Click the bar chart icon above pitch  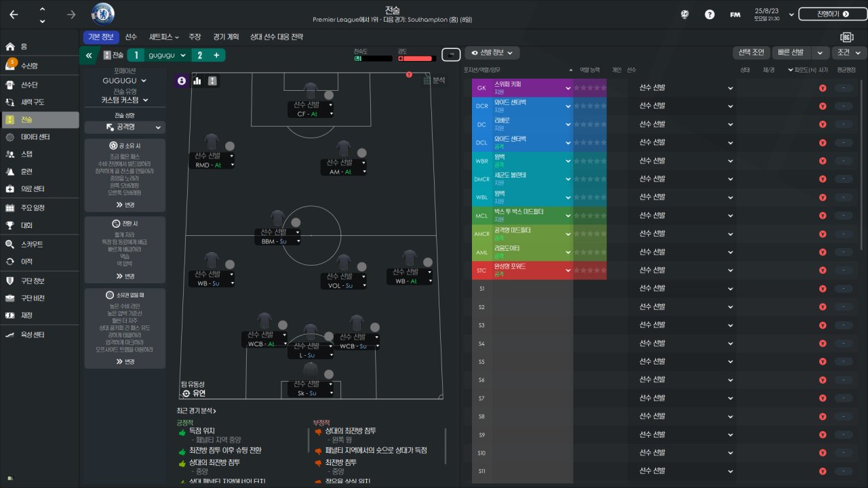(x=197, y=81)
